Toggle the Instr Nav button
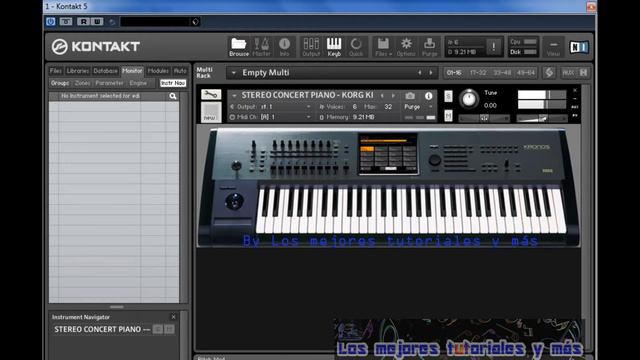Screen dimensions: 640x360 (x=173, y=83)
